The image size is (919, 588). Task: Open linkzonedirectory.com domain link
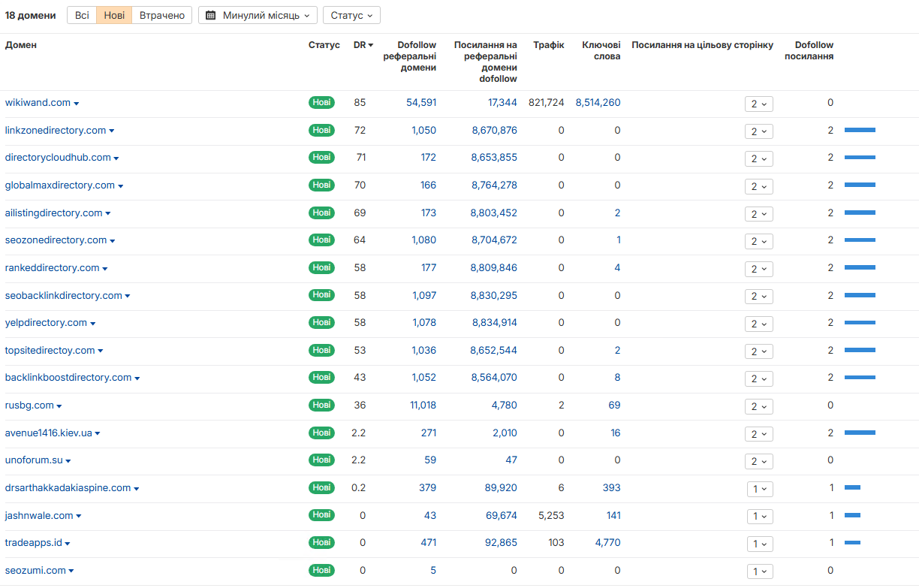coord(56,131)
